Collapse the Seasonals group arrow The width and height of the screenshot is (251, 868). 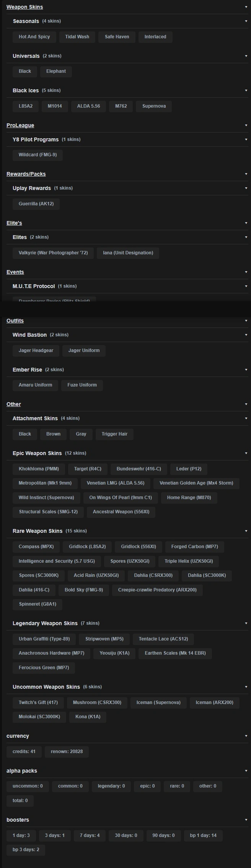pyautogui.click(x=246, y=21)
